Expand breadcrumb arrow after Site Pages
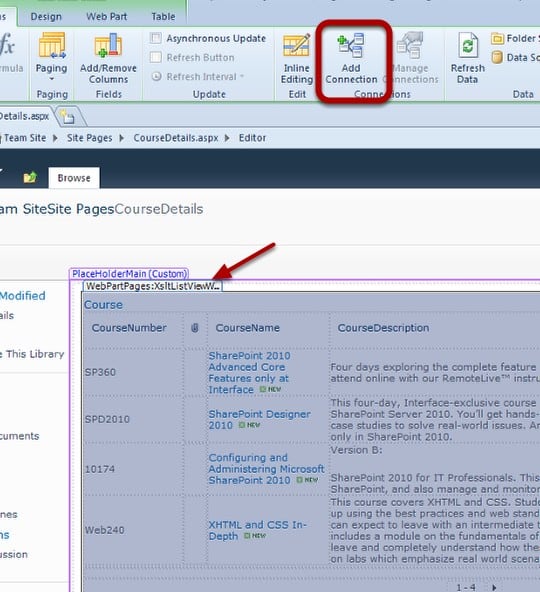 (122, 138)
